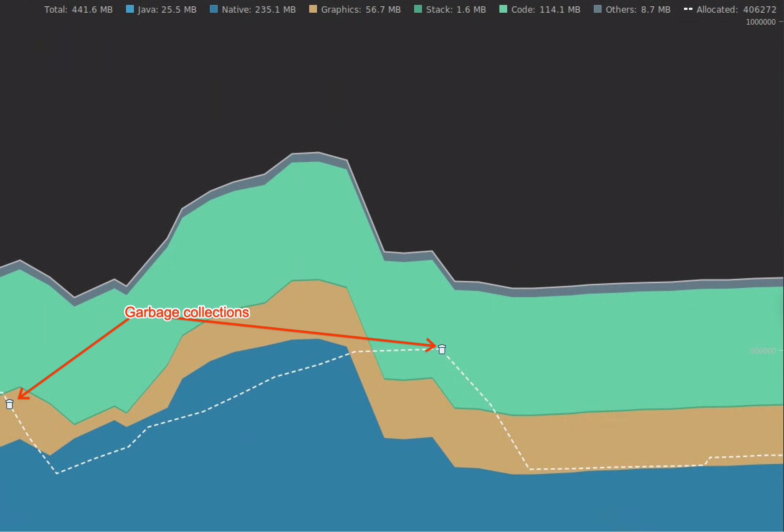Image resolution: width=784 pixels, height=532 pixels.
Task: Click the Code: 114.1 MB legend text
Action: [546, 10]
